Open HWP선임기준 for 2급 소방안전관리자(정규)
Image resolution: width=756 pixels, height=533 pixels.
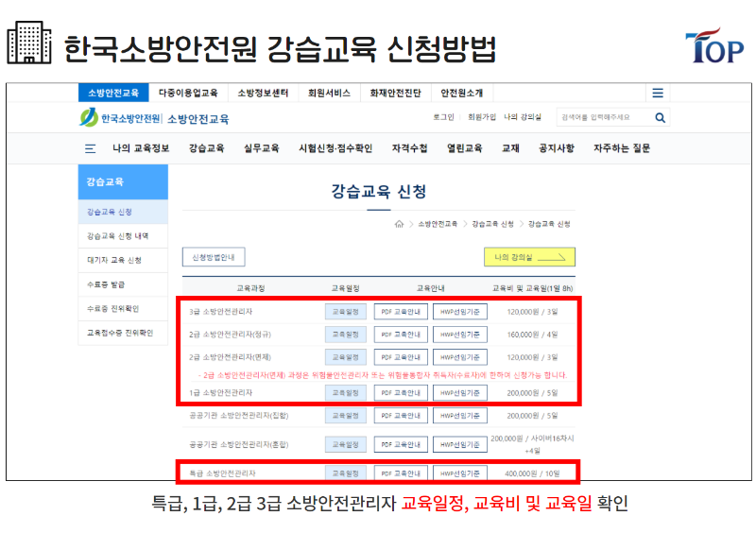[459, 335]
